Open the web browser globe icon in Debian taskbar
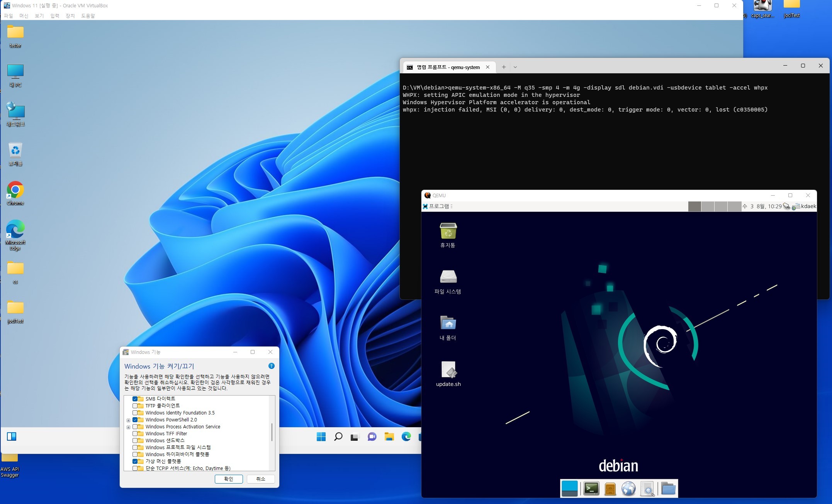832x504 pixels. pos(628,489)
